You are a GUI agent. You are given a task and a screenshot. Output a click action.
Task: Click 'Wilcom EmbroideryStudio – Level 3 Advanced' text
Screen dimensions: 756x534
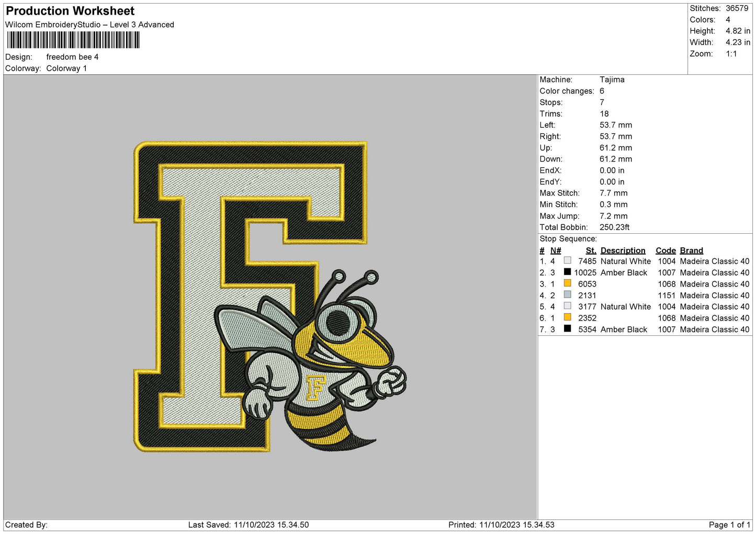click(x=89, y=25)
